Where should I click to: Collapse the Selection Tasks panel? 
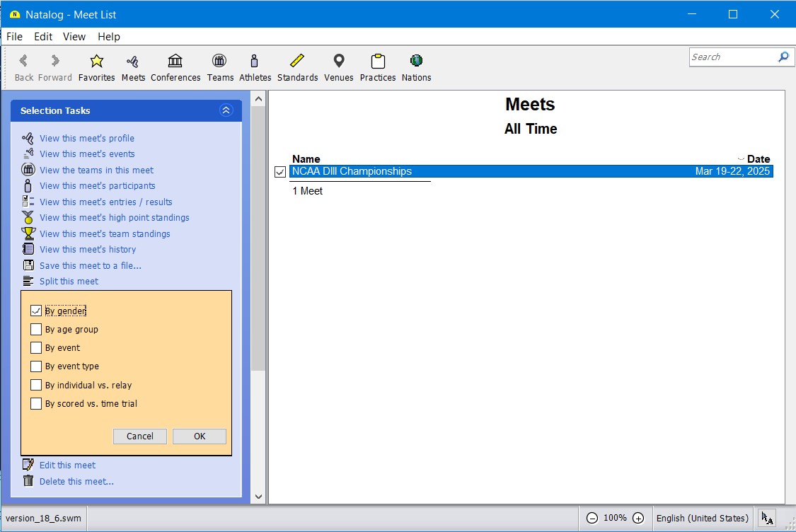226,110
